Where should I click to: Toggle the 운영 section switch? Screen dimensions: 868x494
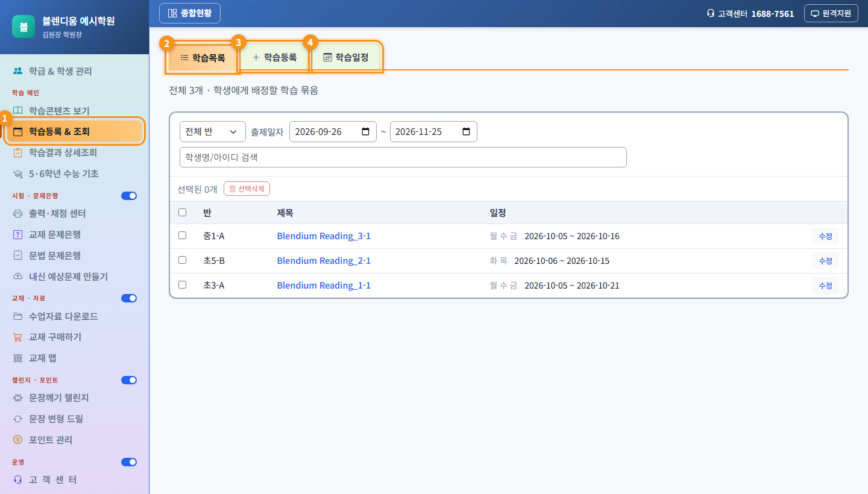[129, 462]
